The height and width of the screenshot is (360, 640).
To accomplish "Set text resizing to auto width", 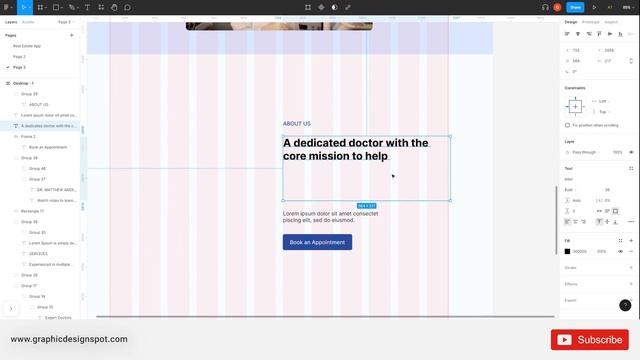I will click(599, 211).
